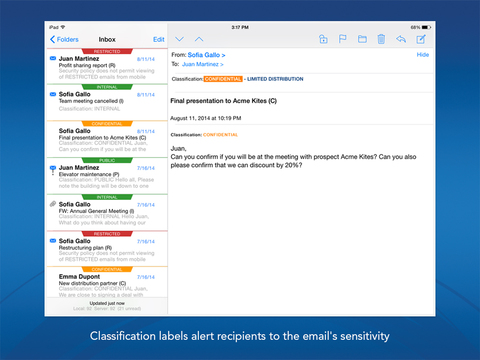Go back to Folders
The image size is (480, 360).
[64, 39]
